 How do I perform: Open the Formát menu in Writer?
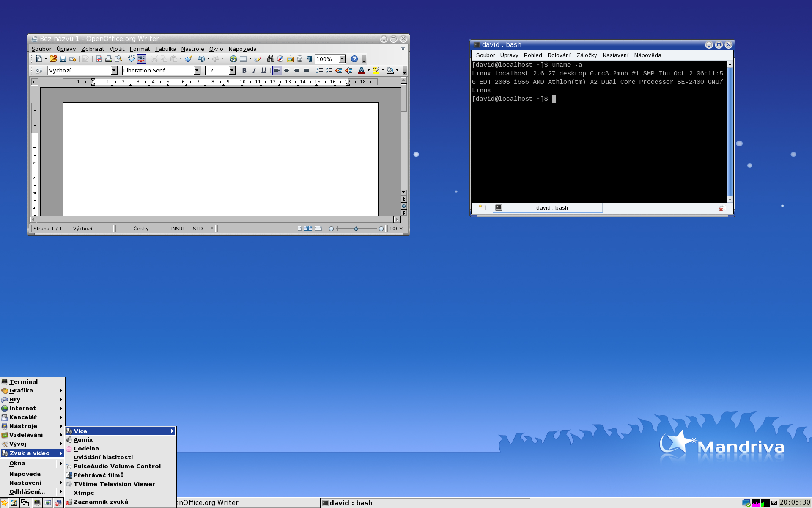click(140, 49)
